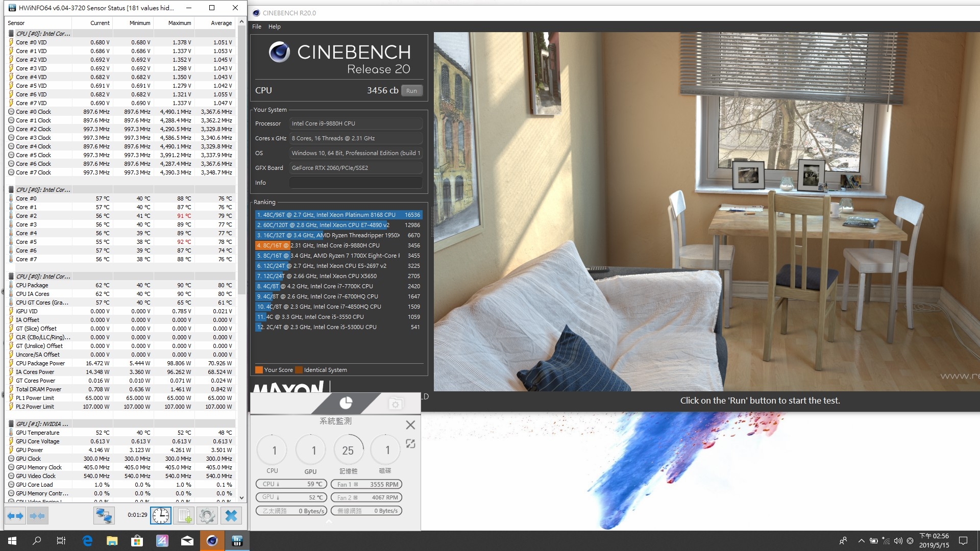The height and width of the screenshot is (551, 980).
Task: Close the 系統監測 system monitor panel
Action: tap(410, 424)
